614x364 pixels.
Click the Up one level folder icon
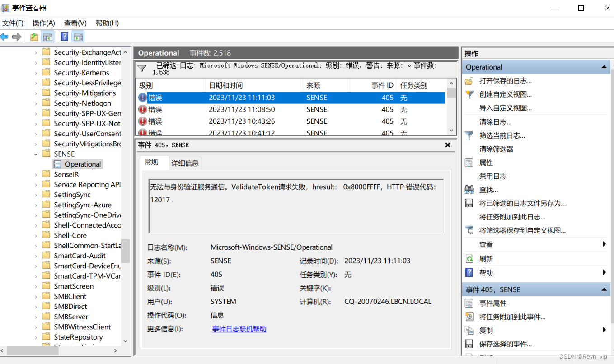(34, 37)
